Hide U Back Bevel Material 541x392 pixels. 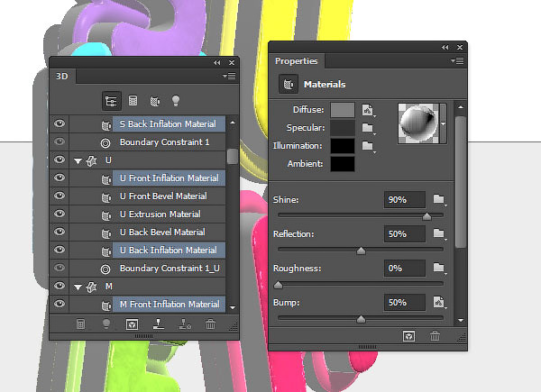point(60,232)
